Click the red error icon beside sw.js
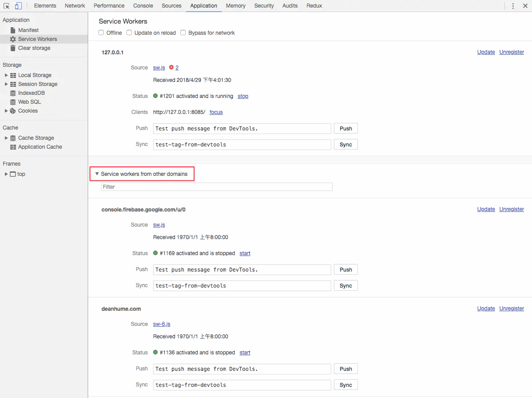 point(171,68)
